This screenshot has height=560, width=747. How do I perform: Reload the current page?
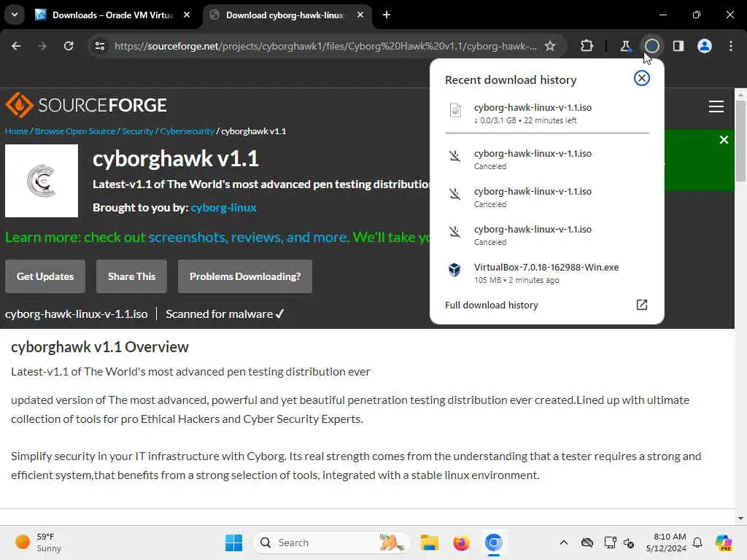[x=69, y=46]
